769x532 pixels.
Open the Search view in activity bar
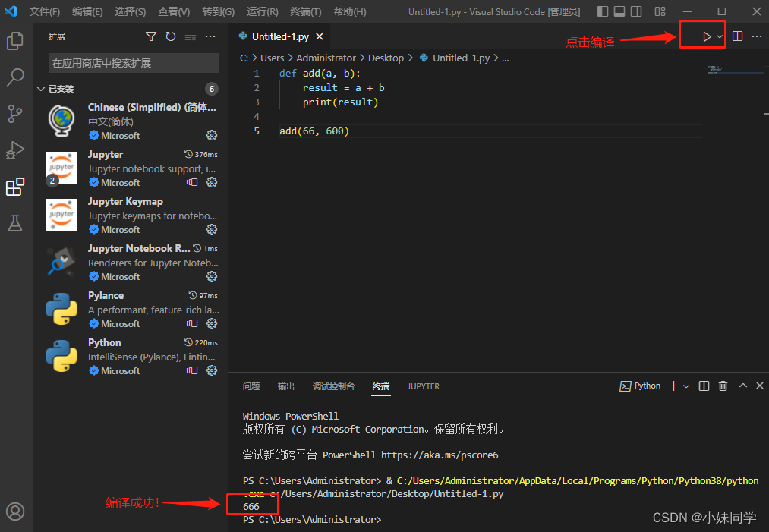[14, 77]
